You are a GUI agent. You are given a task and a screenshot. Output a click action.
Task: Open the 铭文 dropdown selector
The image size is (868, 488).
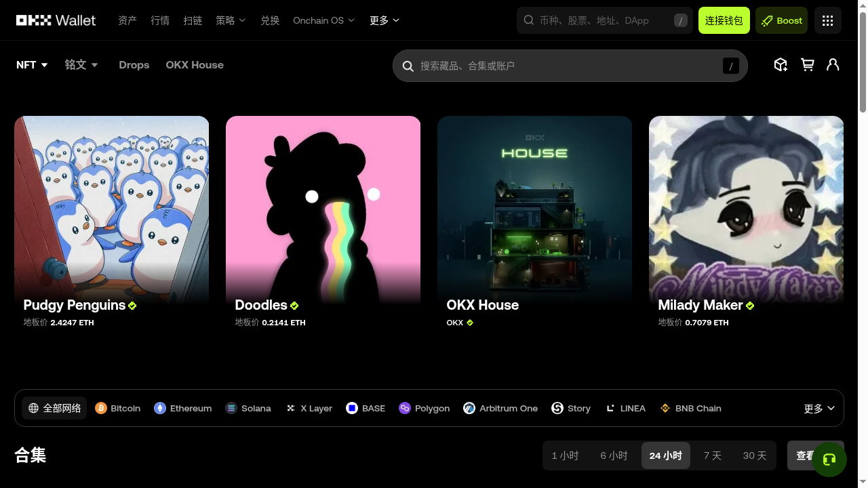[81, 65]
